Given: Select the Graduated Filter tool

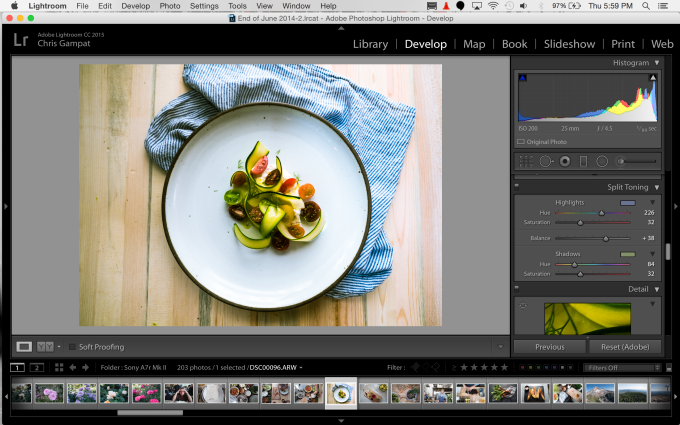Looking at the screenshot, I should [583, 161].
